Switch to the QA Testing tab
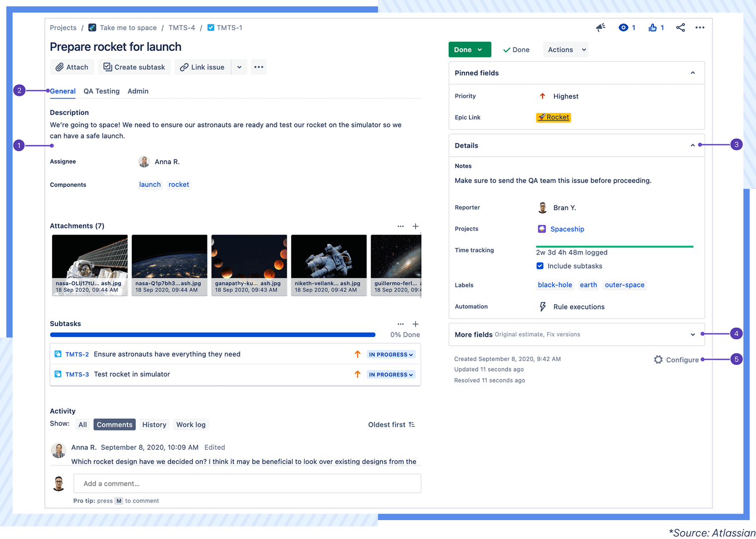This screenshot has width=756, height=539. (x=101, y=91)
